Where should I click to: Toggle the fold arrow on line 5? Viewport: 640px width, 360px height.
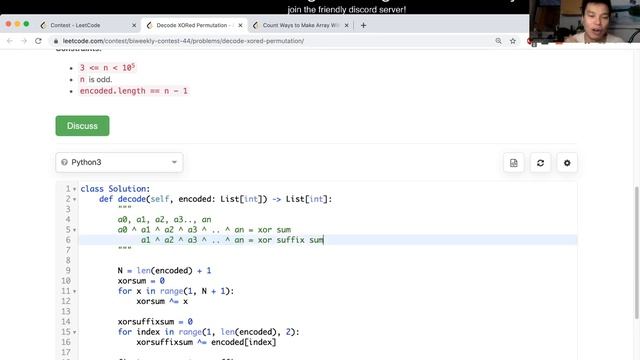[74, 230]
